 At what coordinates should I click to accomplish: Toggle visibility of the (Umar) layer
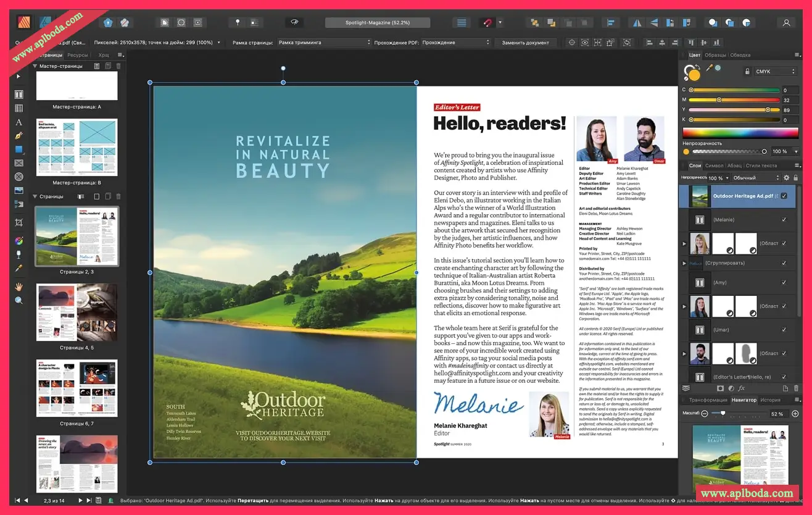[x=784, y=330]
